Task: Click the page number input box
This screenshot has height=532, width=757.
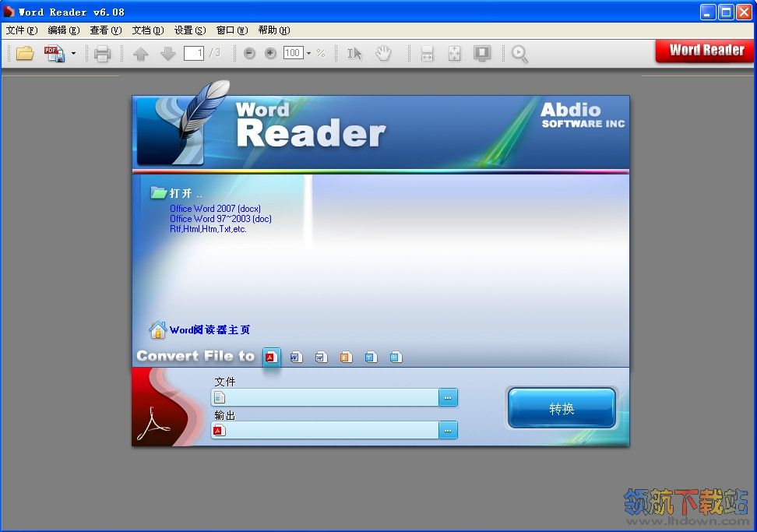Action: click(x=194, y=53)
